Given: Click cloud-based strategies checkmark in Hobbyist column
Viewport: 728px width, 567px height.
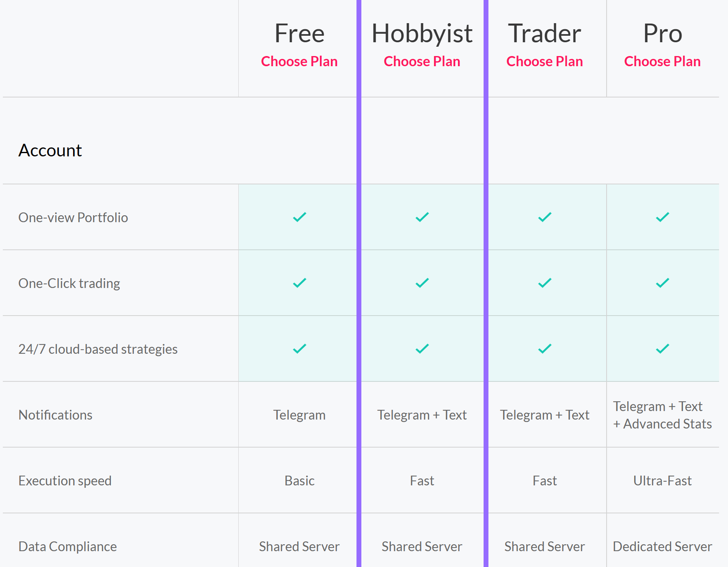Looking at the screenshot, I should pyautogui.click(x=422, y=349).
